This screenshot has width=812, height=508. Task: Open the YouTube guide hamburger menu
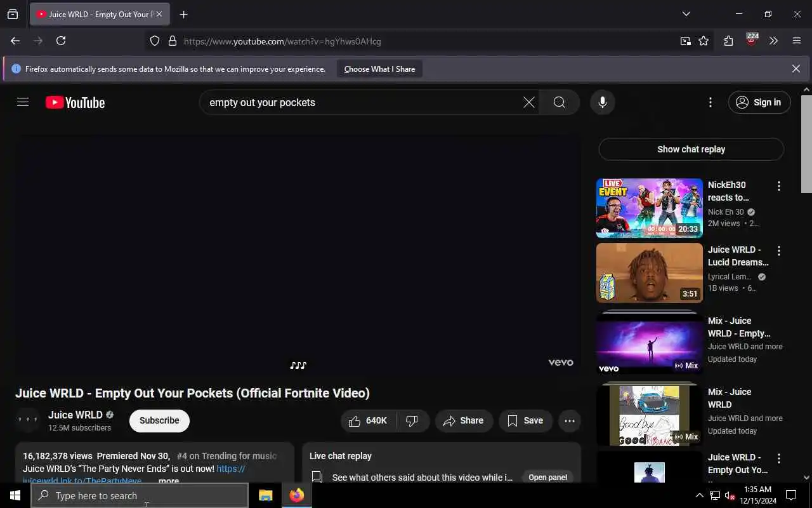(23, 102)
